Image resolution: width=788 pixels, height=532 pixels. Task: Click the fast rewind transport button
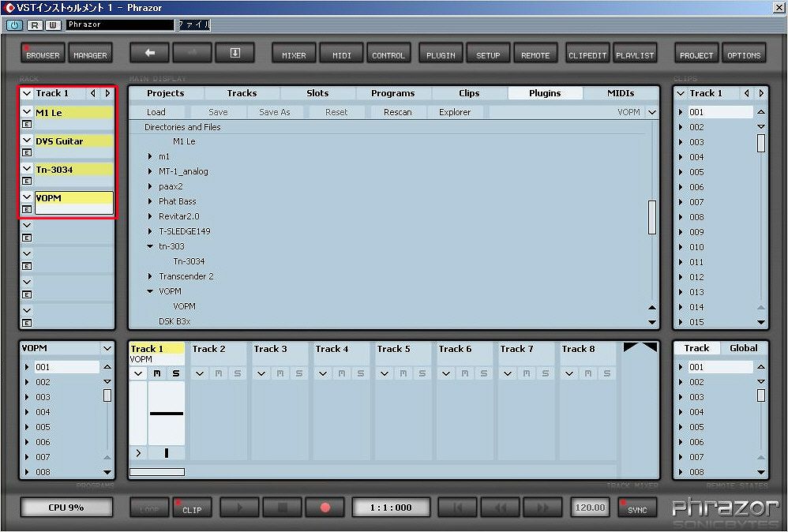(x=500, y=508)
